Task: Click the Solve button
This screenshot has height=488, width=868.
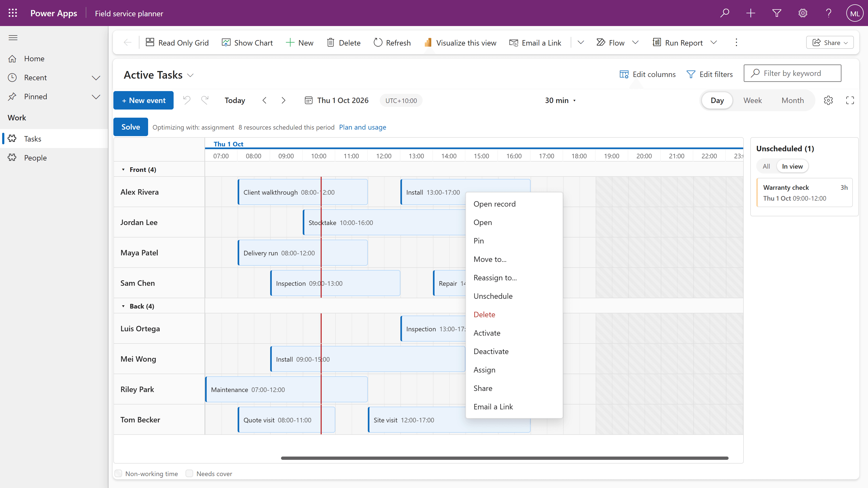Action: [130, 127]
